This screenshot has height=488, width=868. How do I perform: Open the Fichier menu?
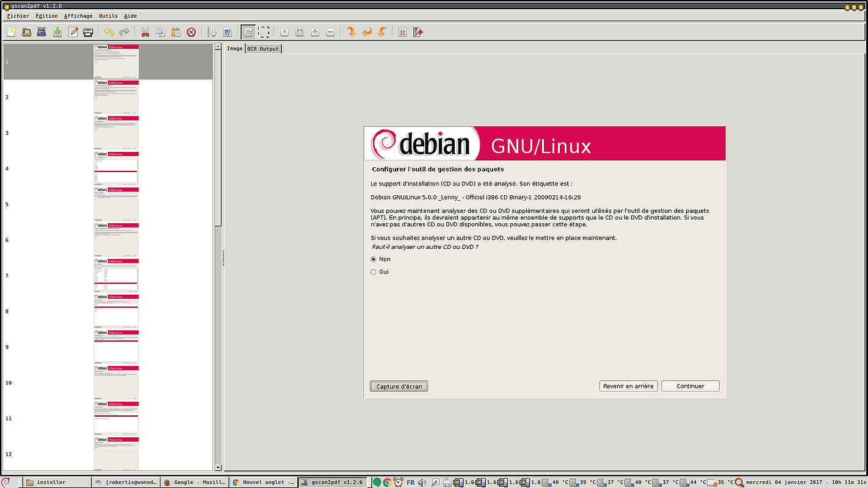18,16
